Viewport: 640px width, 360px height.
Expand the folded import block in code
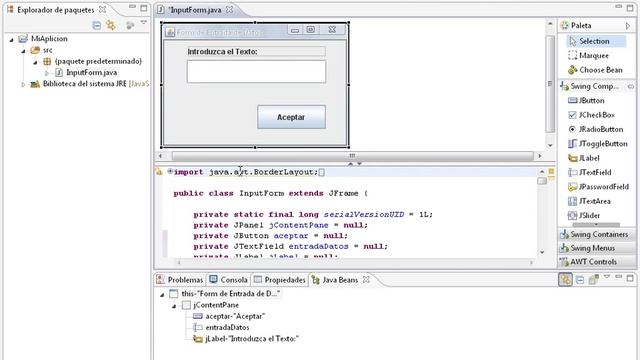point(170,171)
